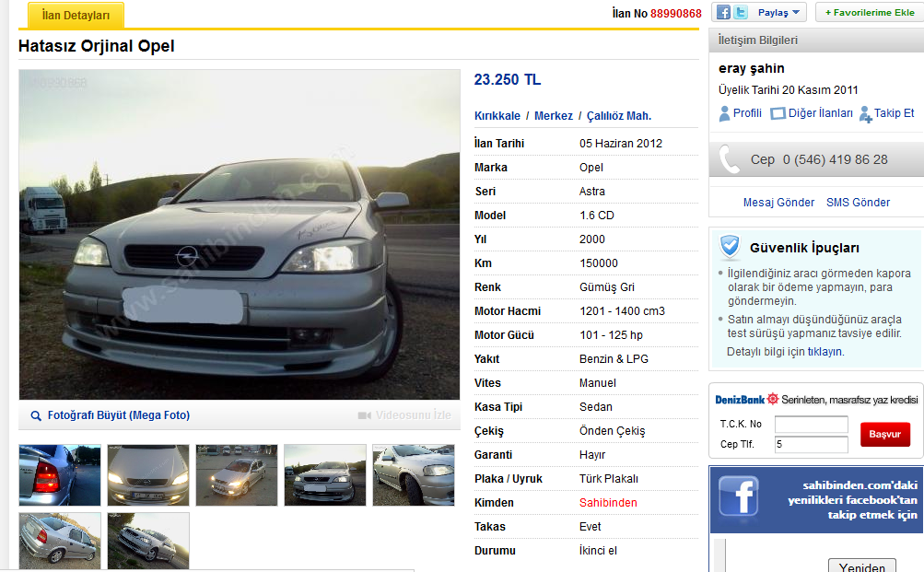The width and height of the screenshot is (924, 572).
Task: Click the title Hatasız Orjinal Opel
Action: click(97, 46)
